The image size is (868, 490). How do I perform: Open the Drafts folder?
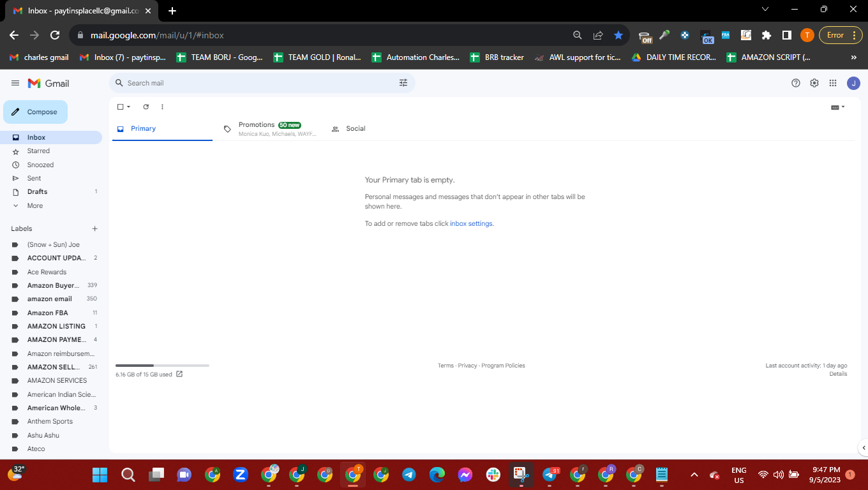tap(51, 191)
